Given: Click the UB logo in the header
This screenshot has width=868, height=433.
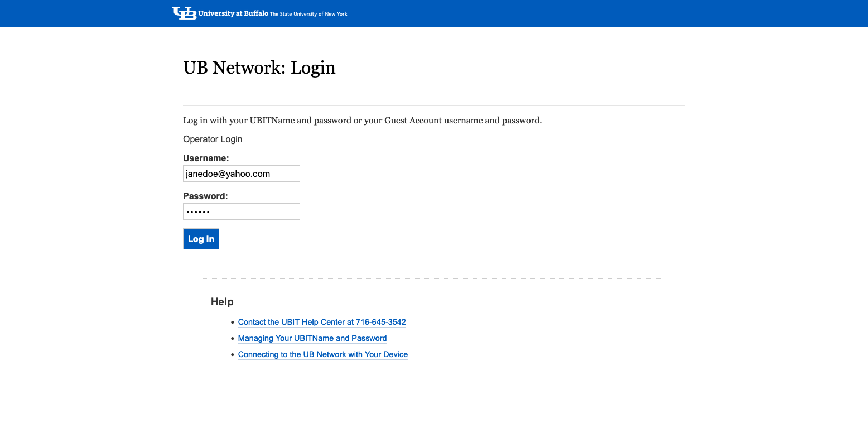Looking at the screenshot, I should (x=185, y=13).
